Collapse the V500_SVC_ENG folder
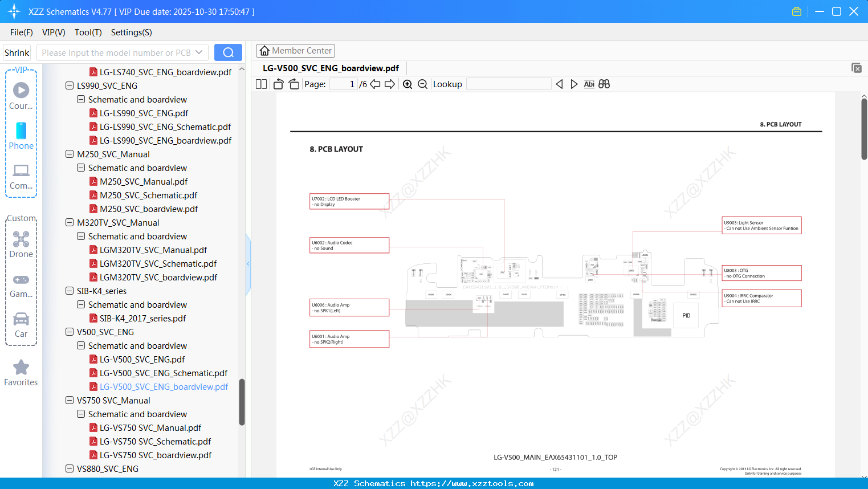This screenshot has width=868, height=489. coord(70,332)
